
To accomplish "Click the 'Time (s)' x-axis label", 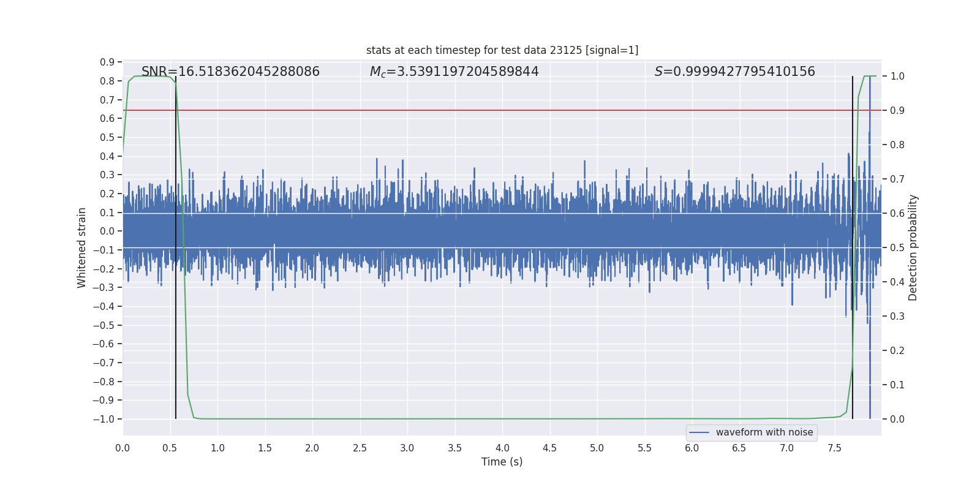I will [502, 462].
